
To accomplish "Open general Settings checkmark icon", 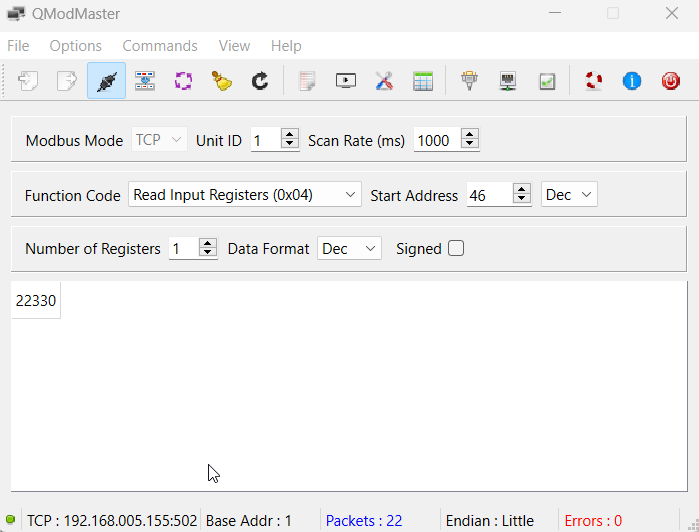I will coord(547,81).
